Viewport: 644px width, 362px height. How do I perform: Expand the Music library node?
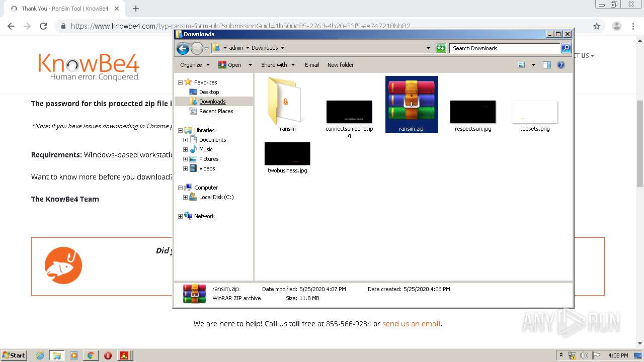pyautogui.click(x=185, y=149)
